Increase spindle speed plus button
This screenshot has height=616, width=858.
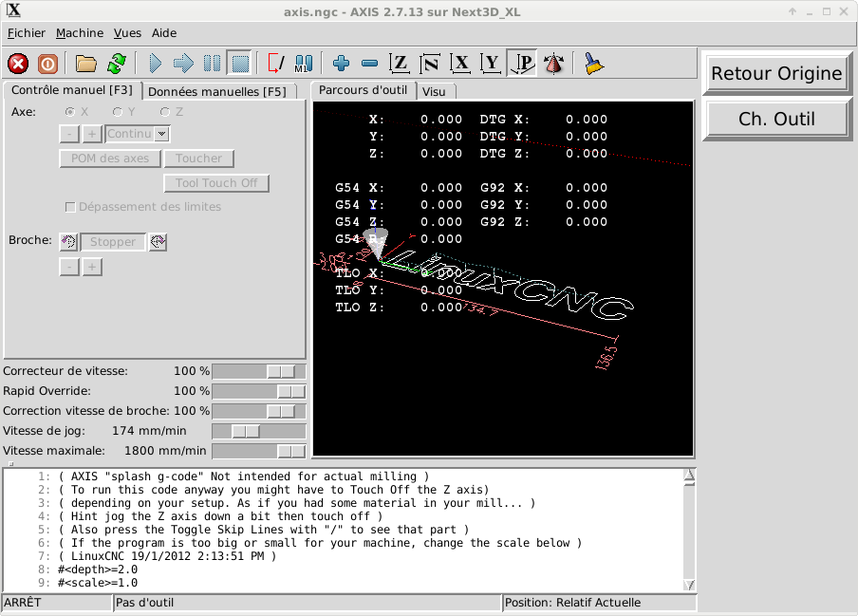click(92, 267)
